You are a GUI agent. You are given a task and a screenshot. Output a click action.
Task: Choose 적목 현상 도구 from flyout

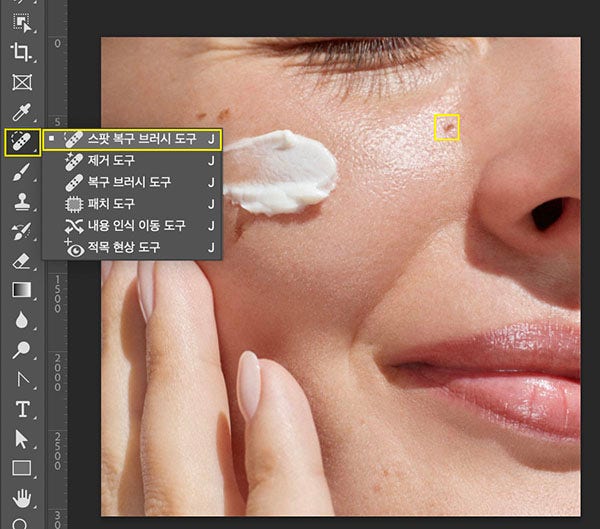(x=132, y=247)
